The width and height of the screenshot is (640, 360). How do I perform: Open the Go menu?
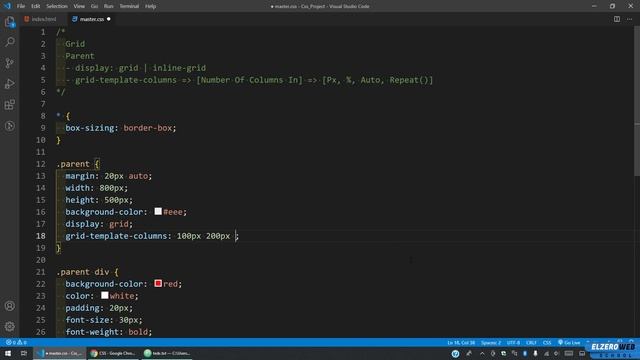click(94, 6)
